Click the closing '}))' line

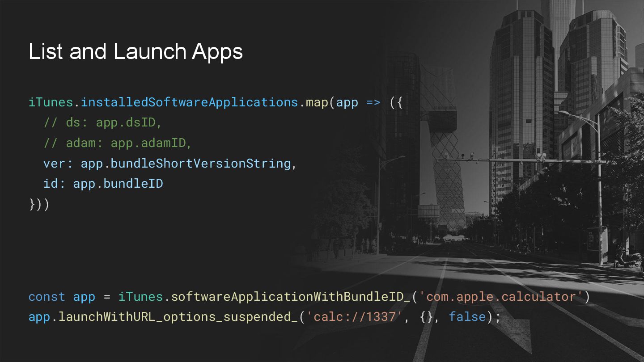pos(39,205)
